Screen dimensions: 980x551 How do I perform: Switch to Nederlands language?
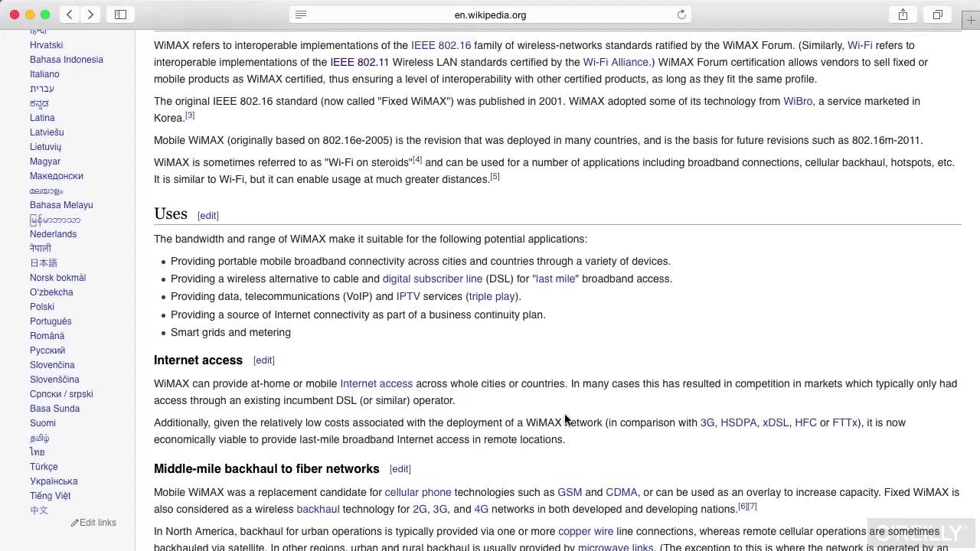(x=54, y=234)
